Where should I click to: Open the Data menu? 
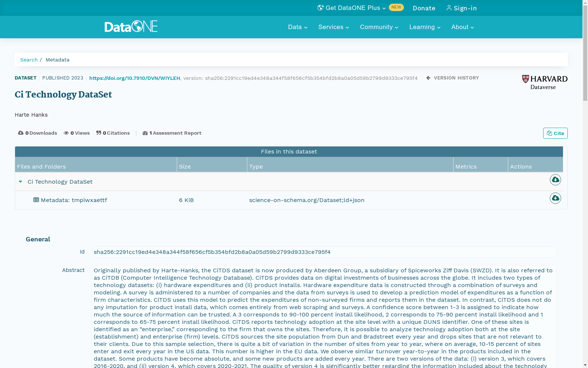tap(298, 27)
